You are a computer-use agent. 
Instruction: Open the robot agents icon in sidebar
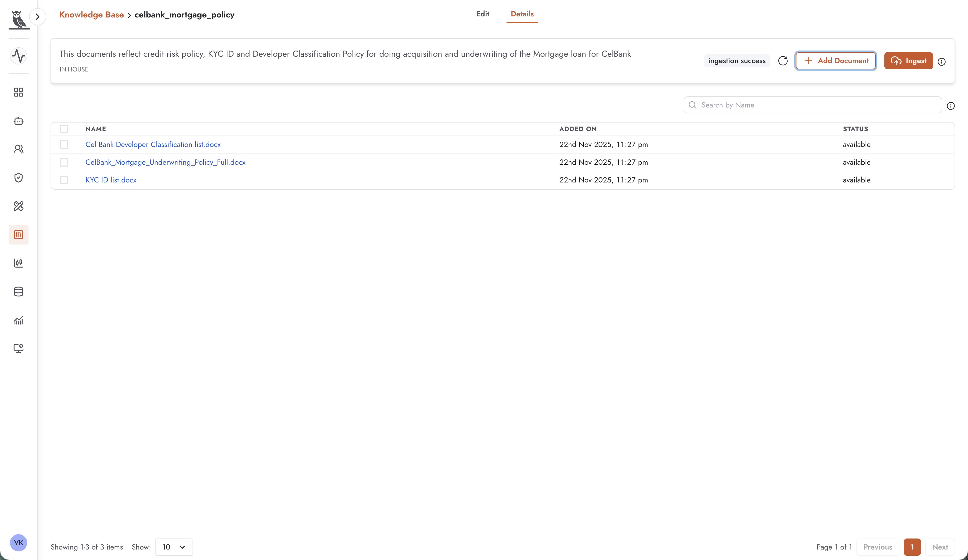coord(19,121)
